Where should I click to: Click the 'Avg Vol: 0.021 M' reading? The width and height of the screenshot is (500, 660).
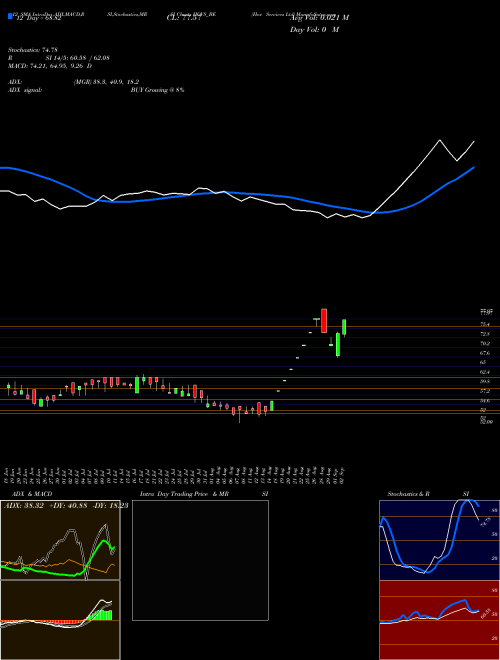tap(319, 18)
